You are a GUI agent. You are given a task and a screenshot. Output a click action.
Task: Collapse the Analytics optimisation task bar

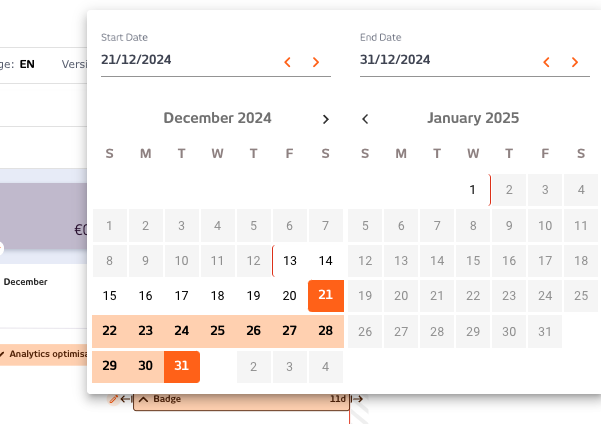tap(4, 354)
